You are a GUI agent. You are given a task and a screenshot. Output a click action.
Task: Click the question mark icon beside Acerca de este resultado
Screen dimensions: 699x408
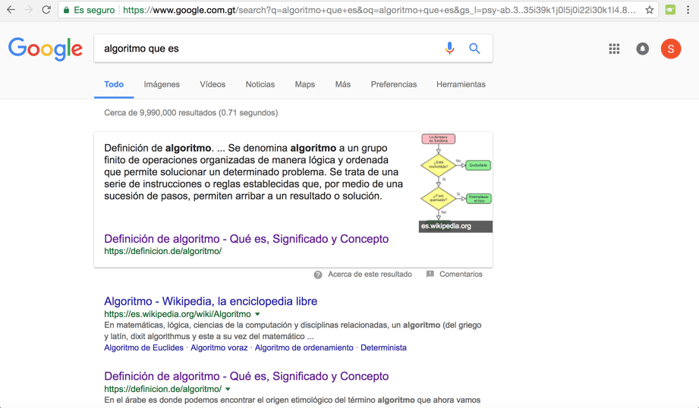pyautogui.click(x=318, y=275)
